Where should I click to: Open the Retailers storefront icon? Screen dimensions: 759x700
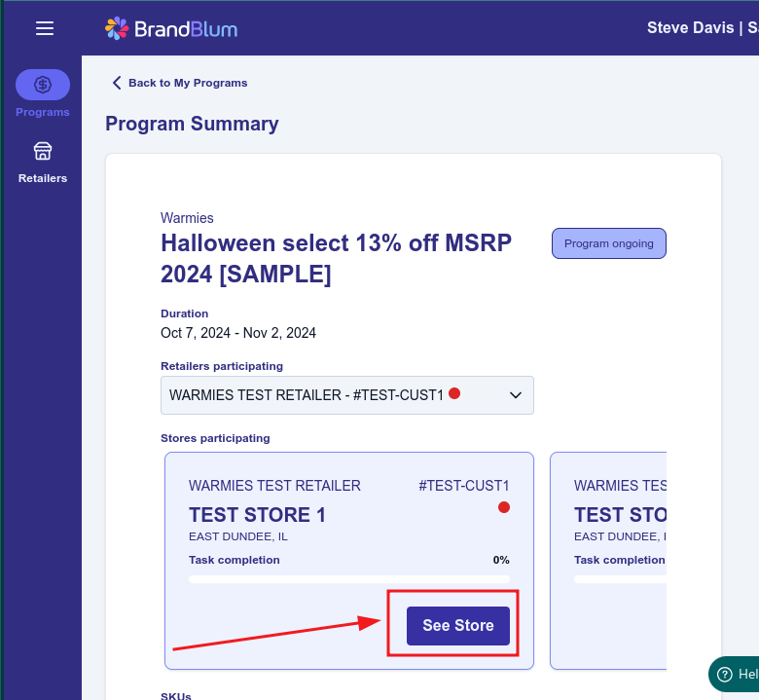tap(43, 152)
